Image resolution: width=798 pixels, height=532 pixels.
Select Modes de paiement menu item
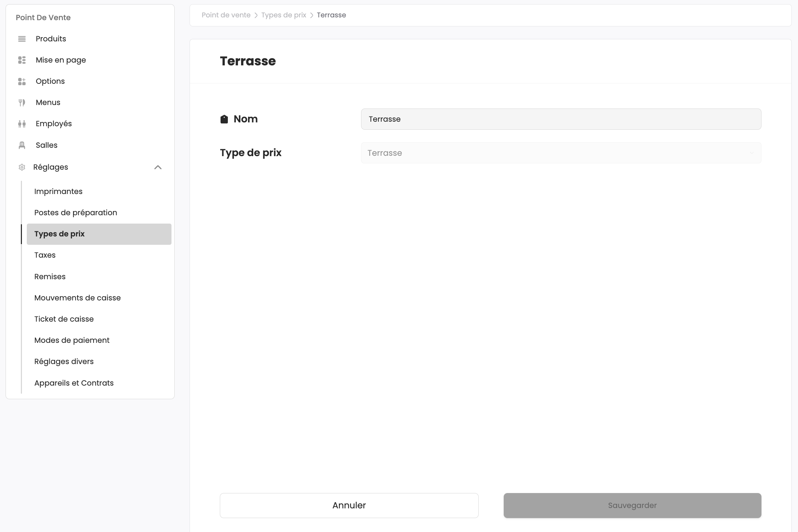tap(72, 340)
